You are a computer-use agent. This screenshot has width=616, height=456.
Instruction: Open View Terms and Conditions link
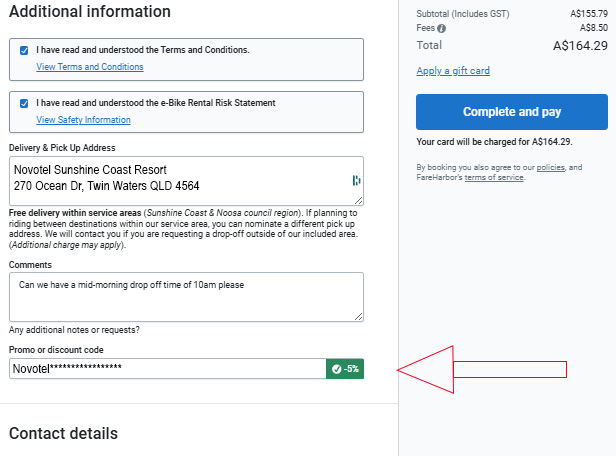(90, 67)
